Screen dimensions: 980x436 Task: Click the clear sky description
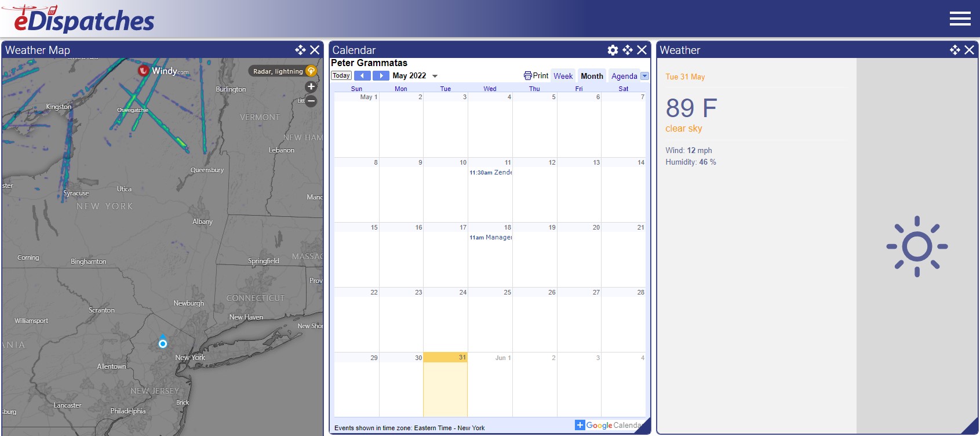click(684, 129)
